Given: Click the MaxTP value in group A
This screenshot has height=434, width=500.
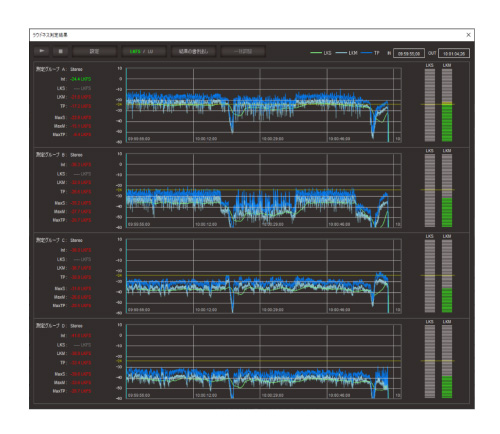Looking at the screenshot, I should click(82, 134).
